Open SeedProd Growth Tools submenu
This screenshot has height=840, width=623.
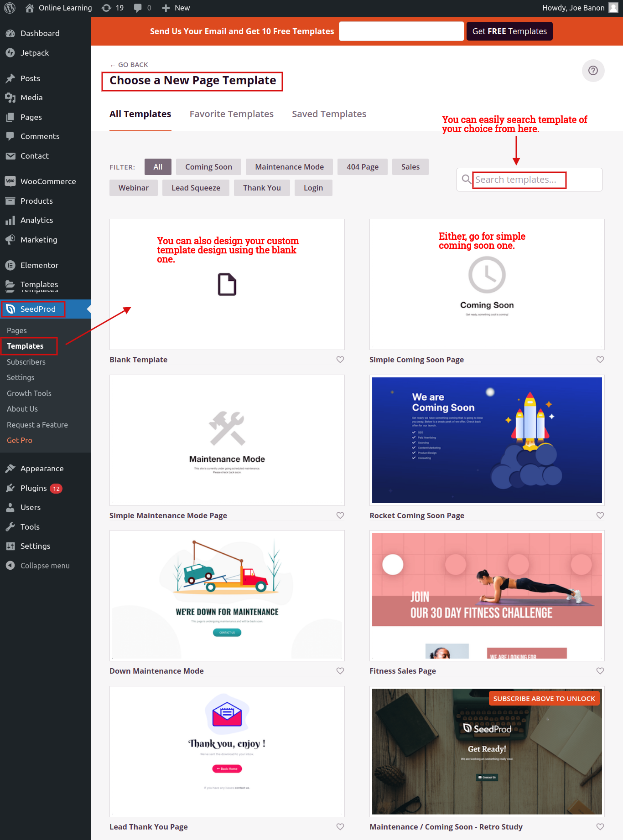[29, 393]
